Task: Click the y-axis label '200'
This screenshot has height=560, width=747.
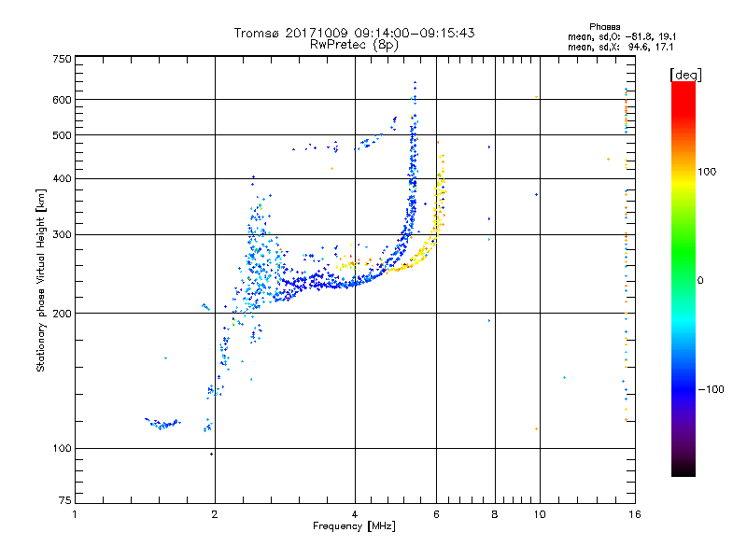Action: 62,314
